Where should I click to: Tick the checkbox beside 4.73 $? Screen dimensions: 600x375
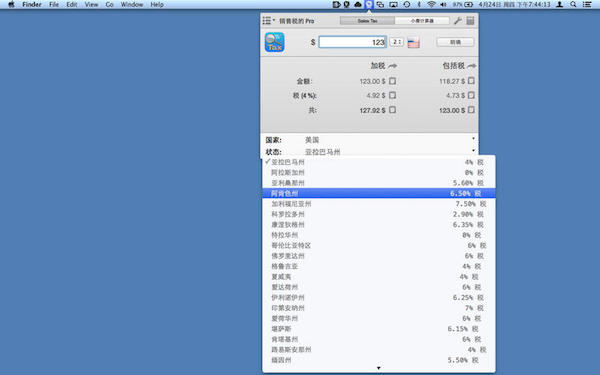(471, 95)
